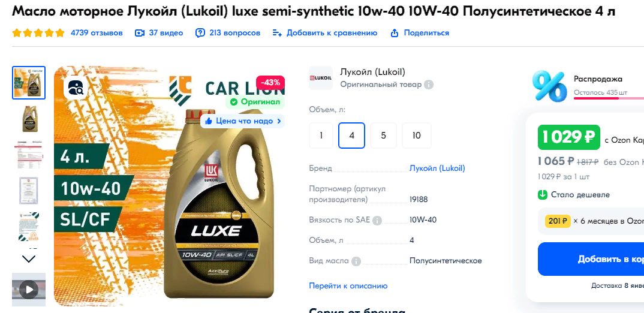
Task: Click the video camera icon for 37 videos
Action: pyautogui.click(x=140, y=33)
